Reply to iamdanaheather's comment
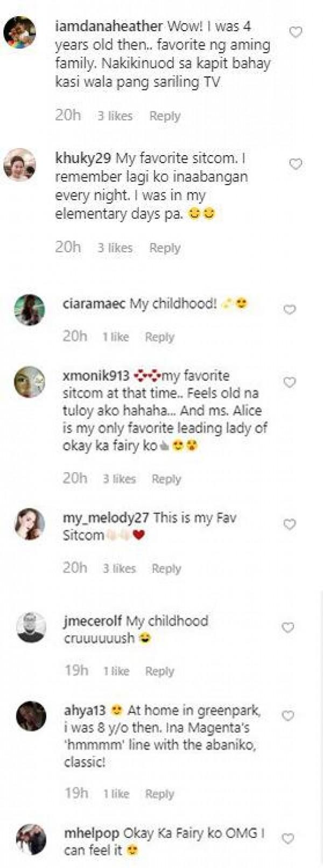Screen dimensions: 323x868 click(165, 116)
